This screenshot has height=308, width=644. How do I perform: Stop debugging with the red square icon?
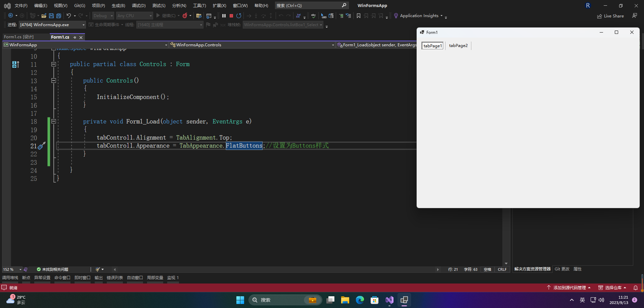coord(231,15)
